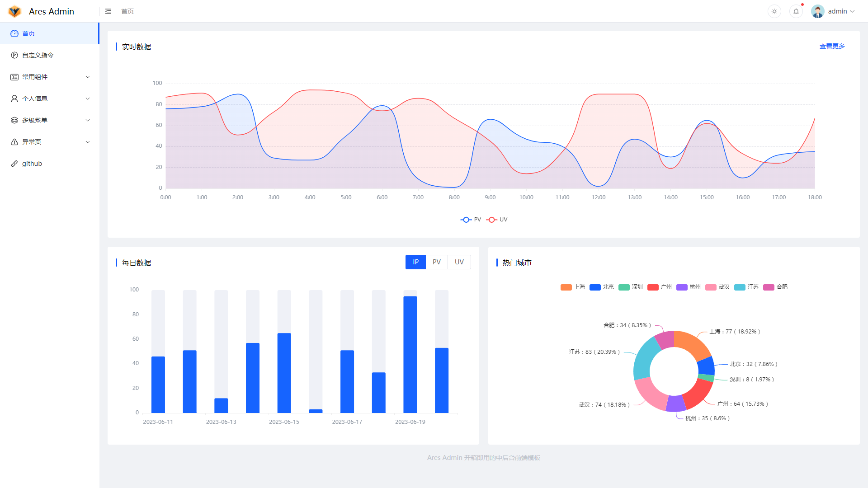Image resolution: width=868 pixels, height=488 pixels.
Task: Click the 2023-06-19 bar in daily chart
Action: coord(410,354)
